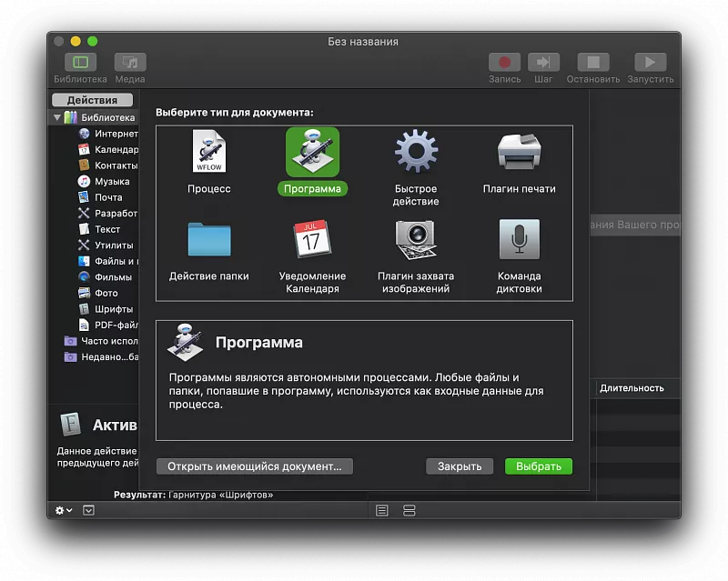Select Шрифты category in sidebar
This screenshot has height=581, width=728.
click(x=114, y=309)
